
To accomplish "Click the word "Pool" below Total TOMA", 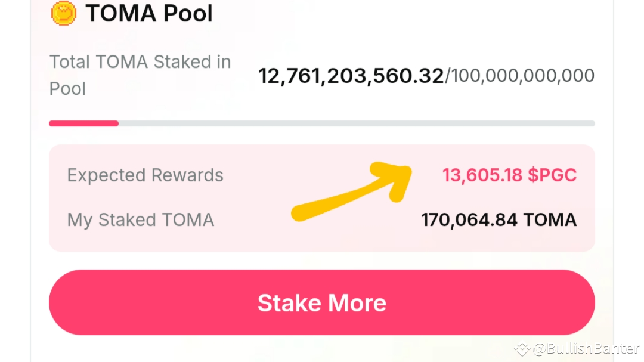I will (x=67, y=89).
